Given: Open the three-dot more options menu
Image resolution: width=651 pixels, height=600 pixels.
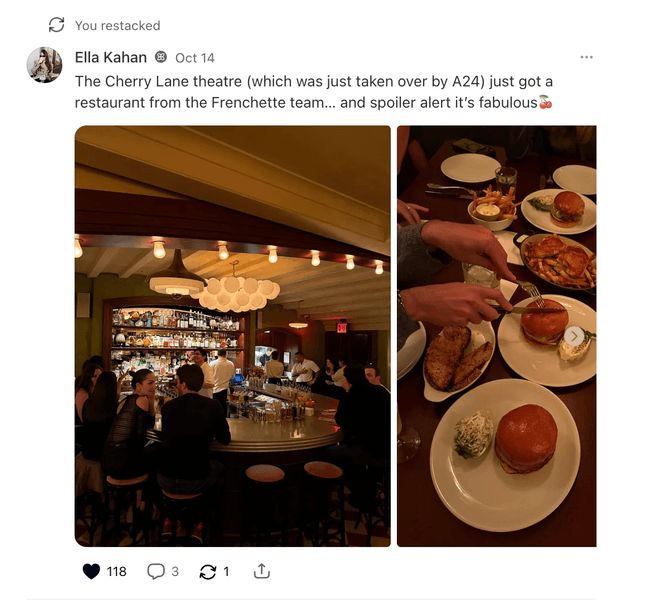Looking at the screenshot, I should [586, 57].
